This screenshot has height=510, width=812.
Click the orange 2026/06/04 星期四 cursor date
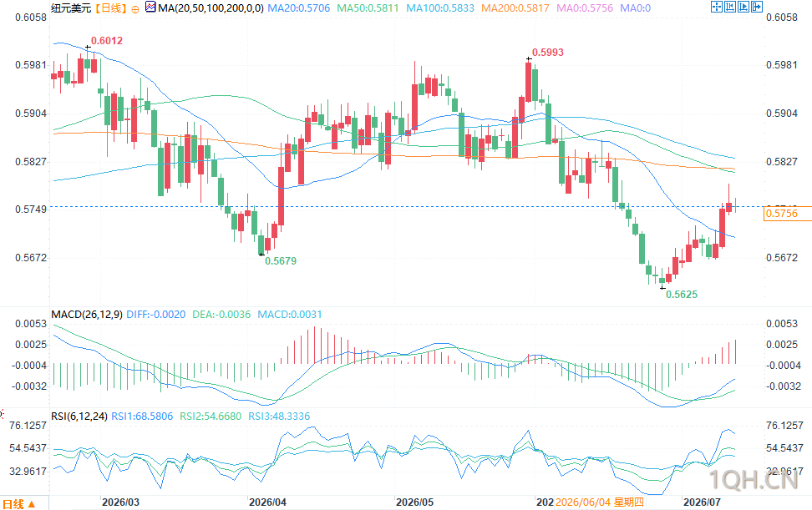click(x=600, y=502)
